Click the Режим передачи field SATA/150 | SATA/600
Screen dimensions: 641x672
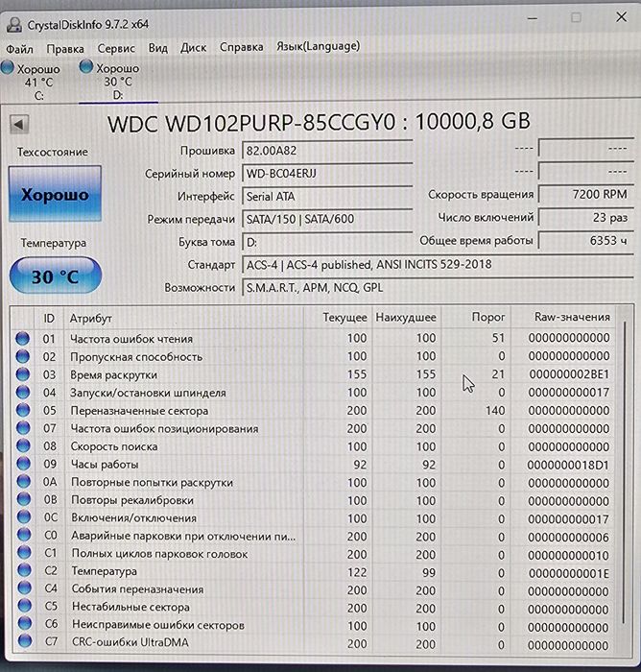tap(327, 219)
